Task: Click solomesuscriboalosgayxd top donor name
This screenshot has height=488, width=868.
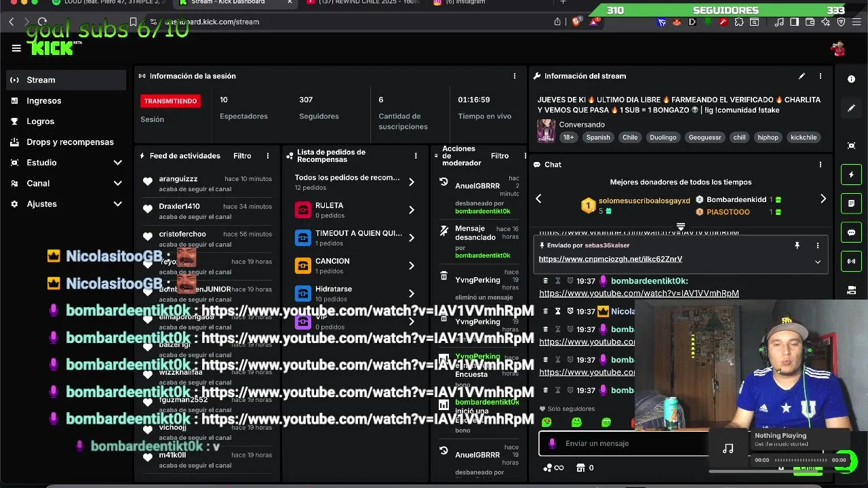Action: tap(644, 201)
